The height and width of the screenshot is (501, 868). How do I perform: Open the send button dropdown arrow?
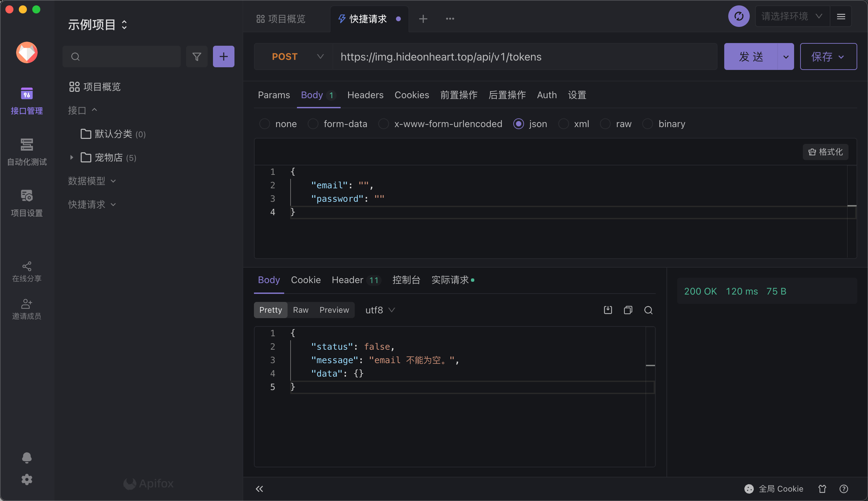click(x=785, y=56)
